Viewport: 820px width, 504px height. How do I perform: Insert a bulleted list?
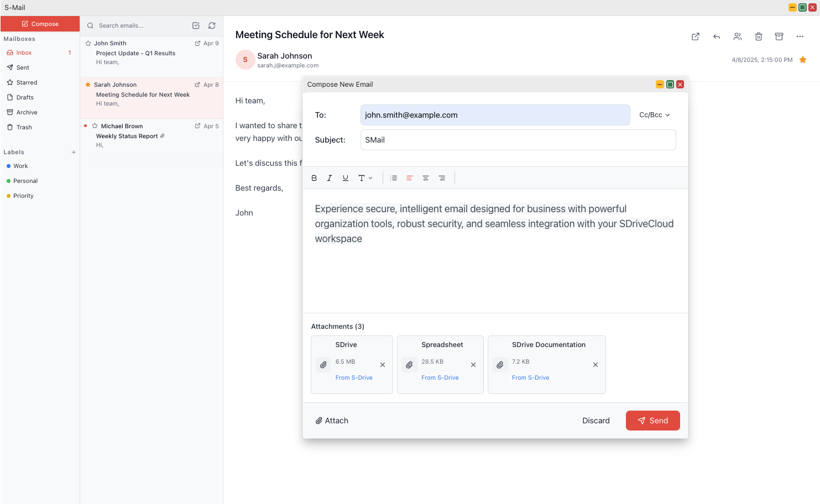[x=394, y=178]
